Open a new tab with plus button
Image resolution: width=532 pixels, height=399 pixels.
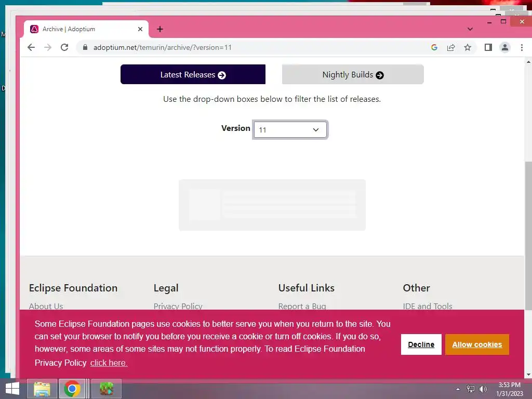[160, 29]
